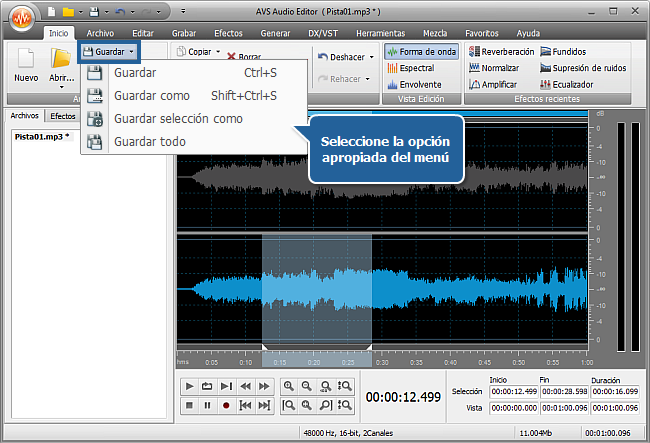Click the selection Inicio time field
This screenshot has height=443, width=650.
(514, 392)
